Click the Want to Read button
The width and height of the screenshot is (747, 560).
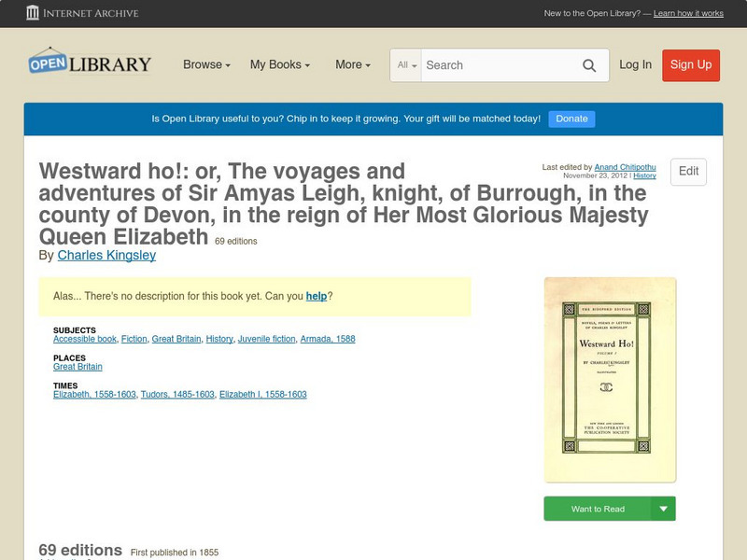click(x=598, y=509)
